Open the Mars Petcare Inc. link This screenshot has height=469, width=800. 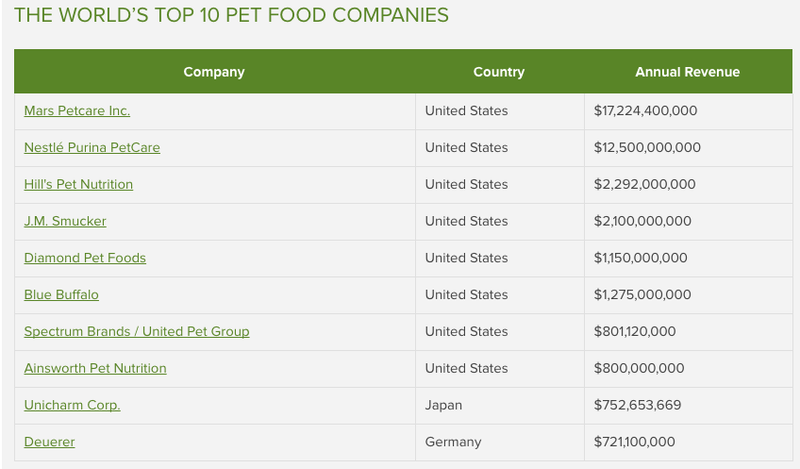77,111
